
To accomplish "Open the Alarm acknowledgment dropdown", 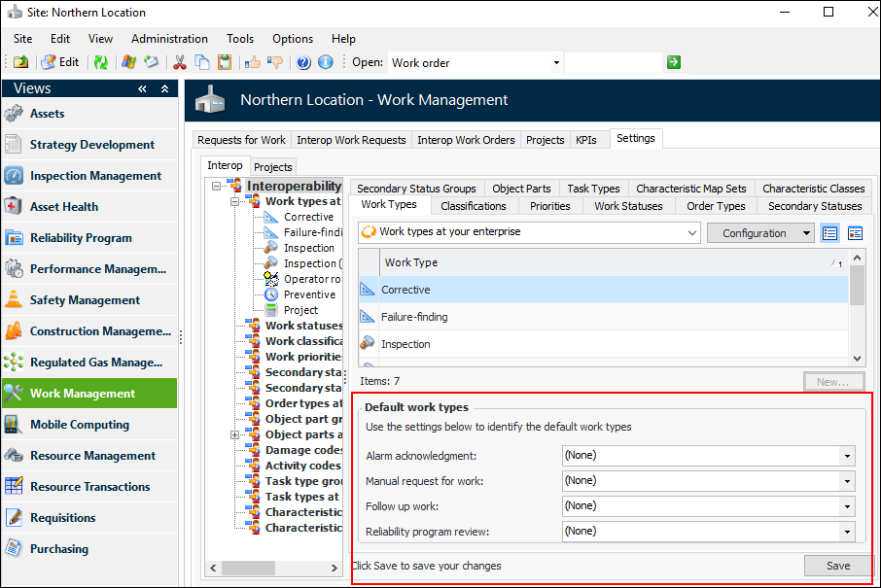I will pos(847,455).
